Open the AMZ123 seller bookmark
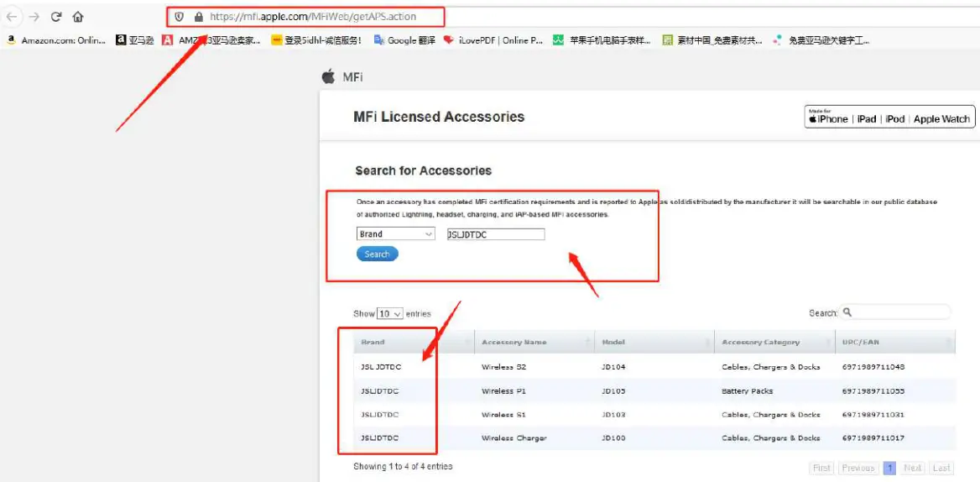980x482 pixels. click(211, 40)
